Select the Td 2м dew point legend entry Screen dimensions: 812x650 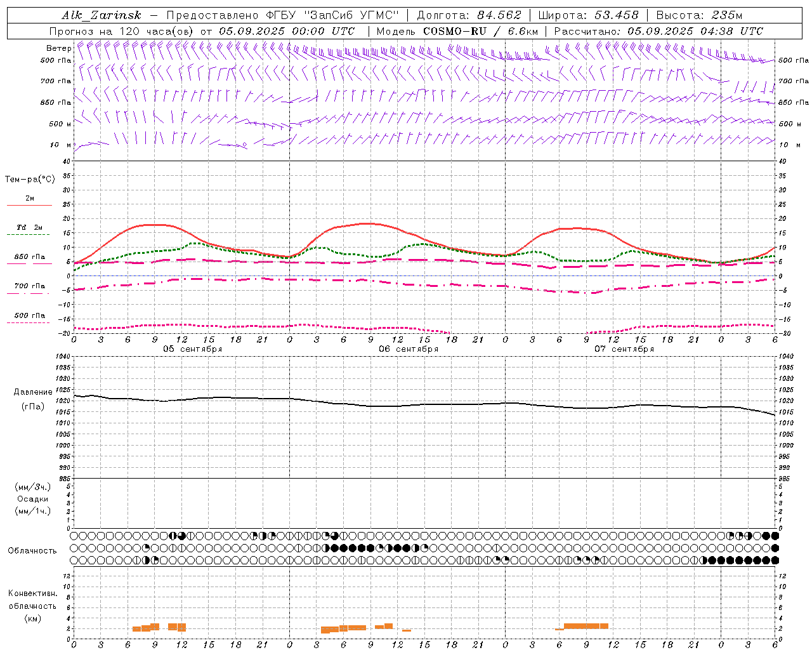[x=30, y=227]
